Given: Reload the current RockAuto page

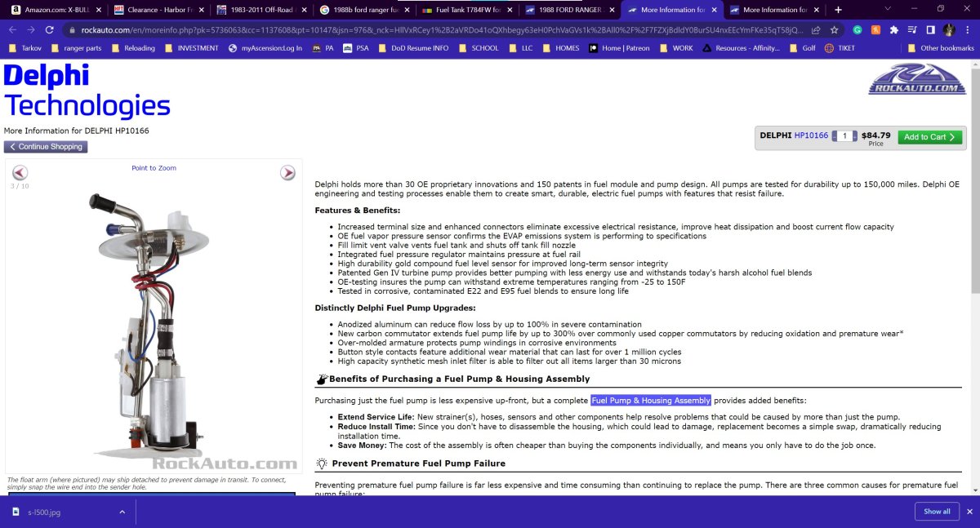Looking at the screenshot, I should tap(49, 29).
